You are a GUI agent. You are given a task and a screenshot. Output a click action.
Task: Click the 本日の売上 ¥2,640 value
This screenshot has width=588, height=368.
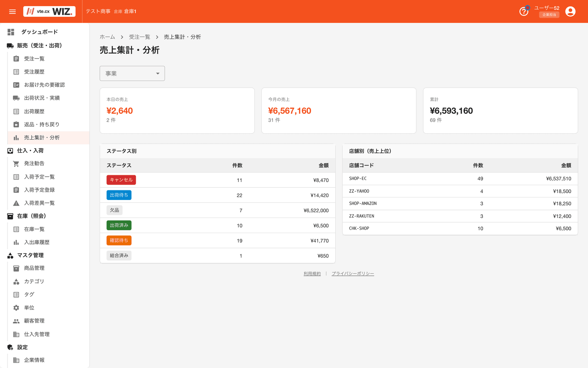[x=120, y=111]
